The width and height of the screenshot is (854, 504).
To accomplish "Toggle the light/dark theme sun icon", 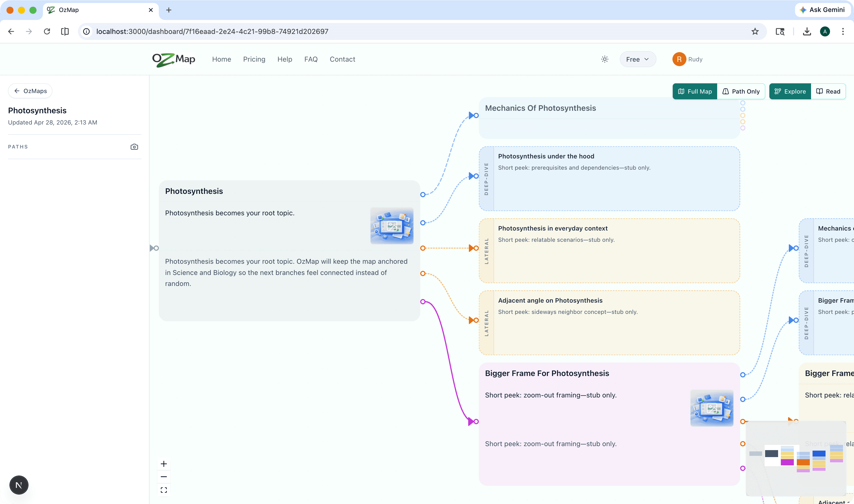I will (605, 59).
